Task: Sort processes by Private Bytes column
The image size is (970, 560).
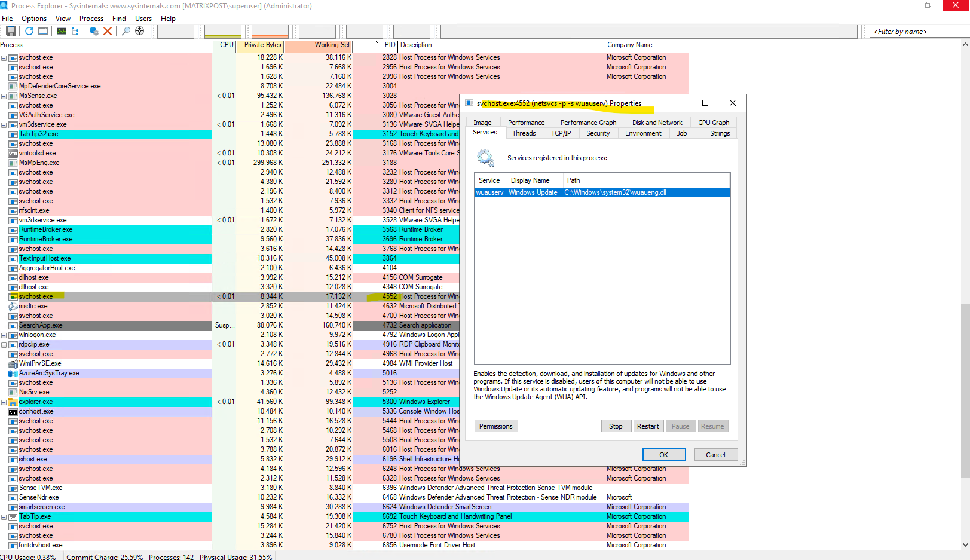Action: [x=260, y=45]
